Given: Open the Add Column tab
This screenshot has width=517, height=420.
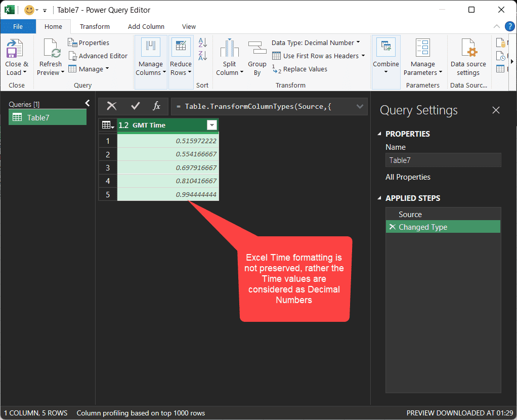Looking at the screenshot, I should tap(146, 26).
